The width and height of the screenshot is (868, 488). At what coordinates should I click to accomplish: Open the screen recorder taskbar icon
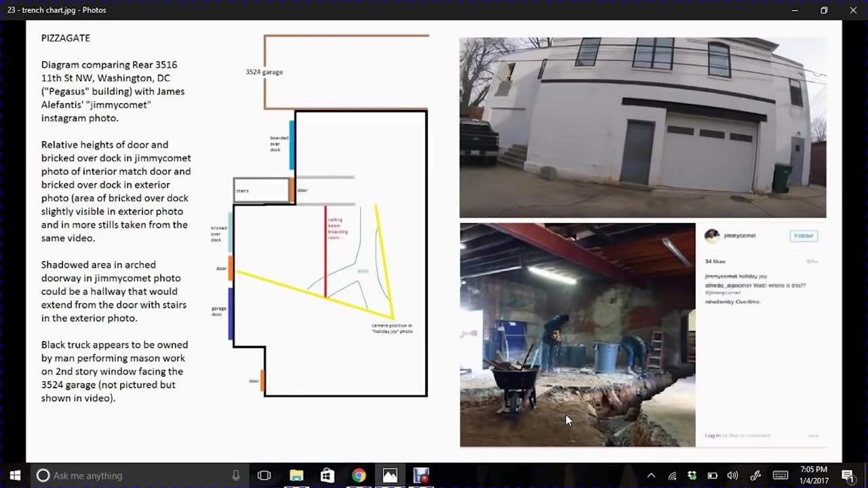(421, 475)
